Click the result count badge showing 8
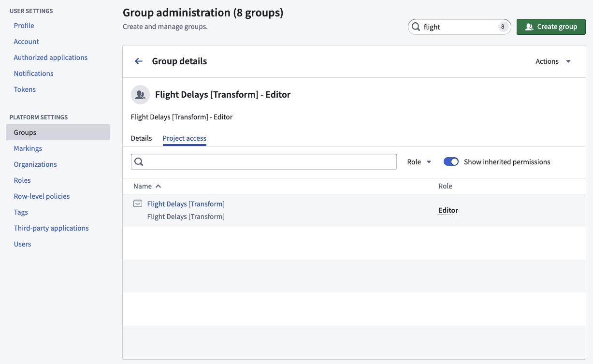The width and height of the screenshot is (593, 364). 503,27
